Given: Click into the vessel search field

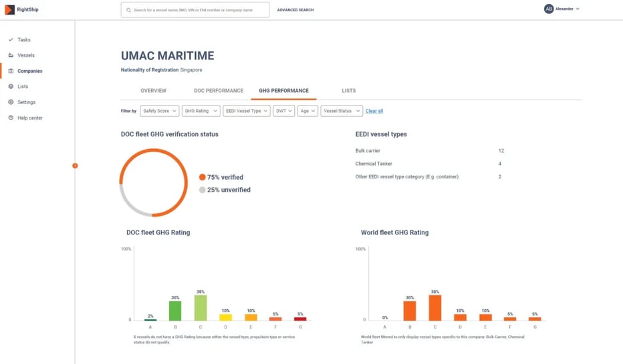Looking at the screenshot, I should [x=195, y=10].
